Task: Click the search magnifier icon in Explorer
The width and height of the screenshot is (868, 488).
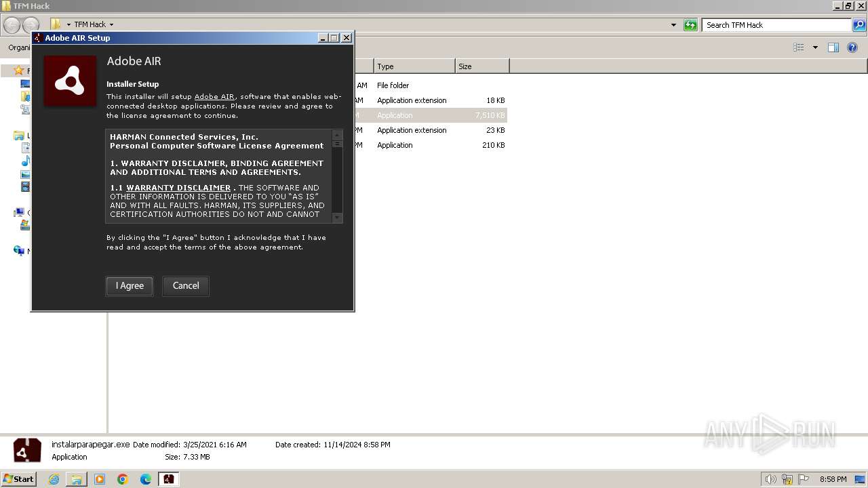Action: coord(859,25)
